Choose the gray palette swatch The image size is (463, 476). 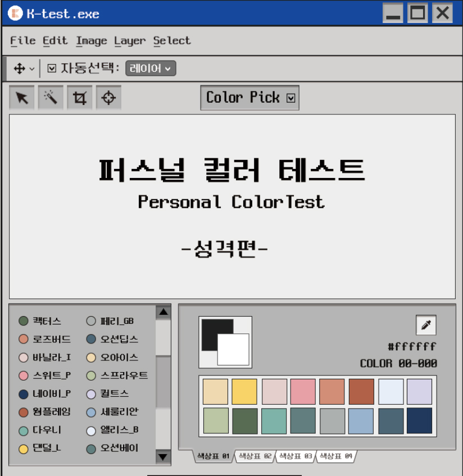333,421
